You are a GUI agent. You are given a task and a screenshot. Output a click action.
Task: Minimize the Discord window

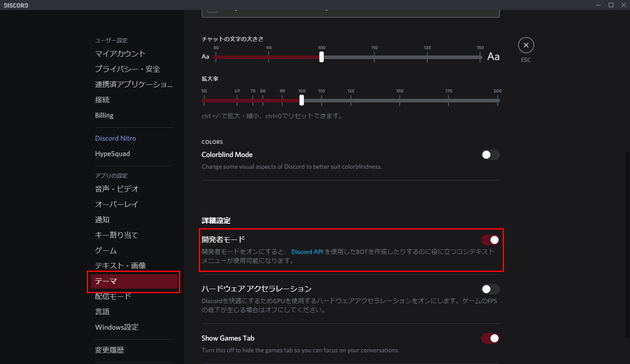point(598,5)
